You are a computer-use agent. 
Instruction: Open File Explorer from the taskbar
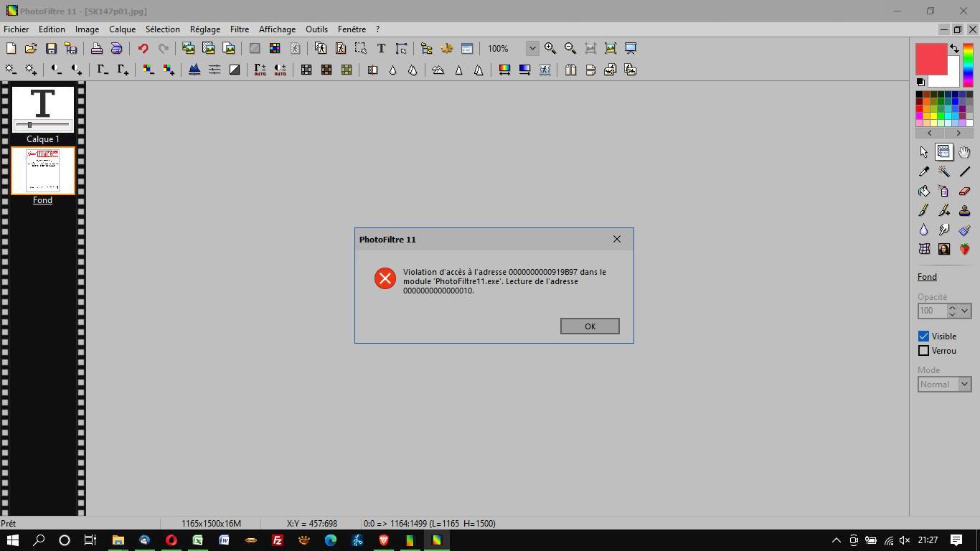point(118,540)
